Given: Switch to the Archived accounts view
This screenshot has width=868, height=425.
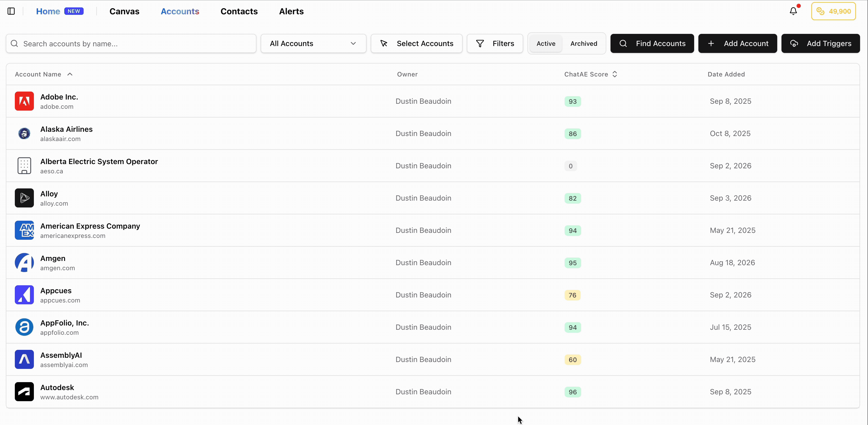Looking at the screenshot, I should pos(584,43).
